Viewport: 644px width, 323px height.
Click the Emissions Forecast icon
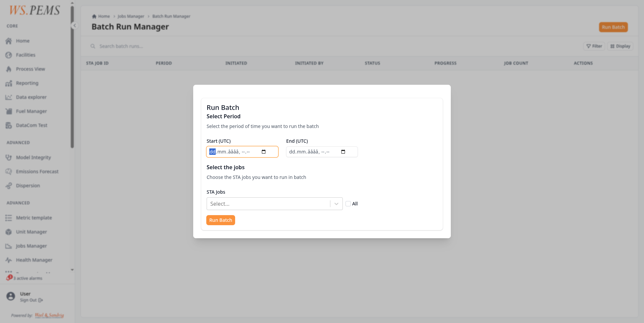9,172
